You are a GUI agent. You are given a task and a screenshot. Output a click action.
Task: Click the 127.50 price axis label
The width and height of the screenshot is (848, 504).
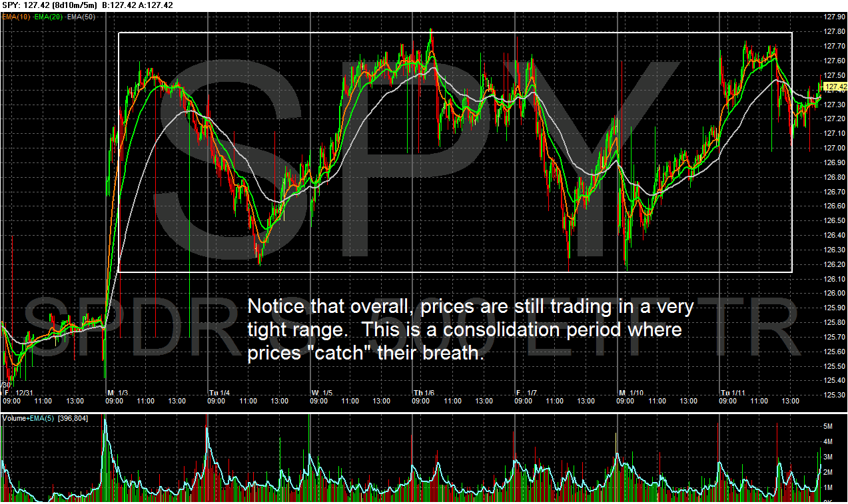tap(834, 75)
